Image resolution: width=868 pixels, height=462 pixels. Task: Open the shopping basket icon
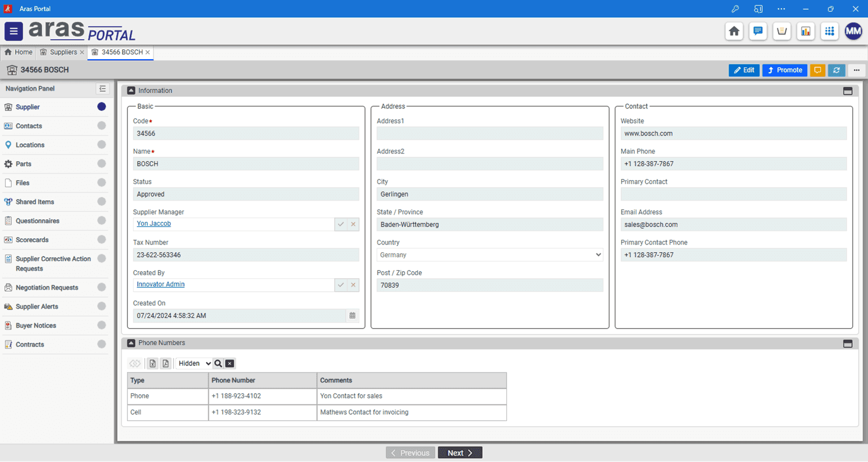pos(782,31)
